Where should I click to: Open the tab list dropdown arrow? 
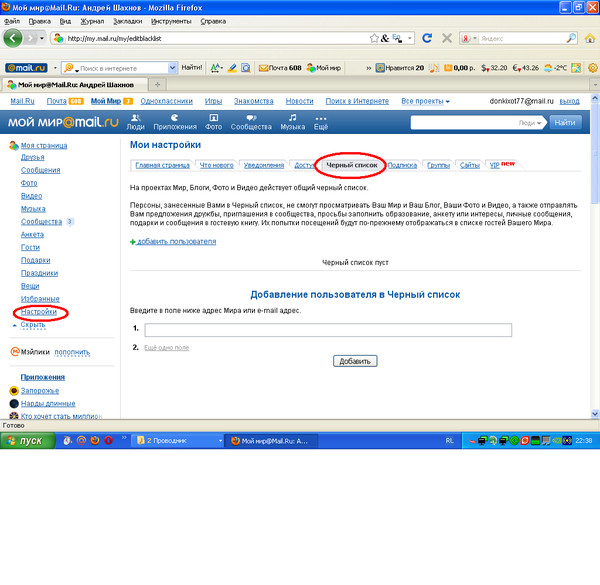(595, 85)
